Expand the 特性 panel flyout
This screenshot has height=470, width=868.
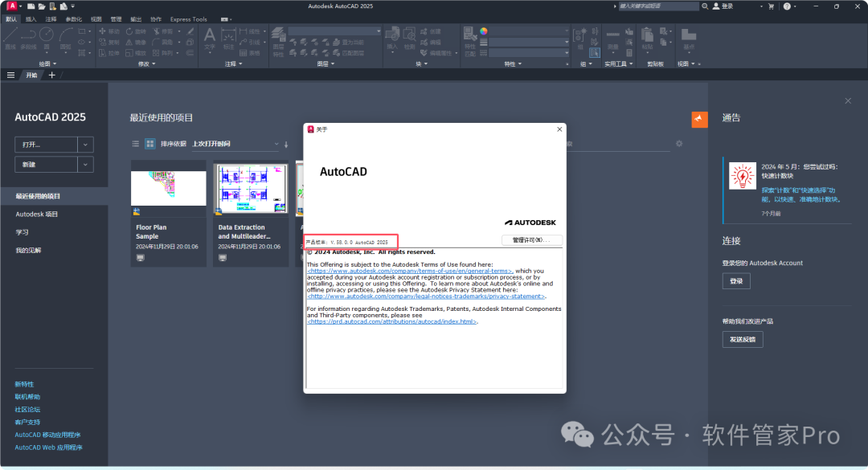click(513, 63)
